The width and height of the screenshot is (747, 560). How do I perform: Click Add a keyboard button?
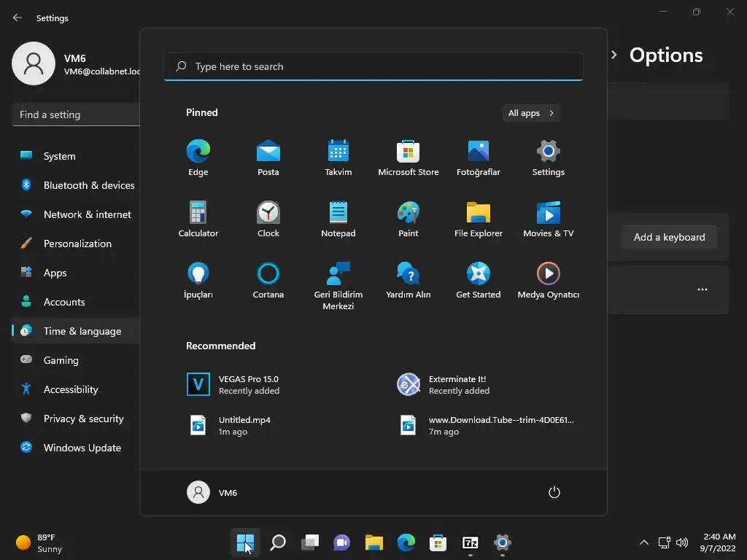tap(670, 237)
